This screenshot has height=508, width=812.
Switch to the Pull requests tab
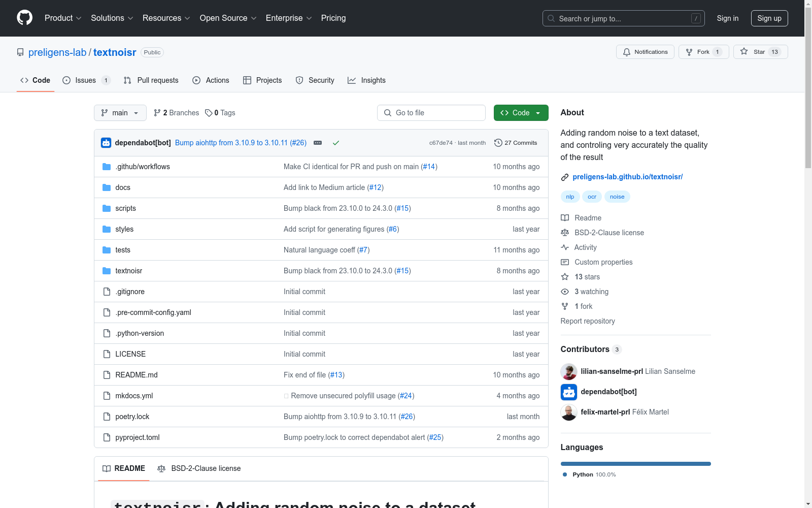(x=151, y=80)
